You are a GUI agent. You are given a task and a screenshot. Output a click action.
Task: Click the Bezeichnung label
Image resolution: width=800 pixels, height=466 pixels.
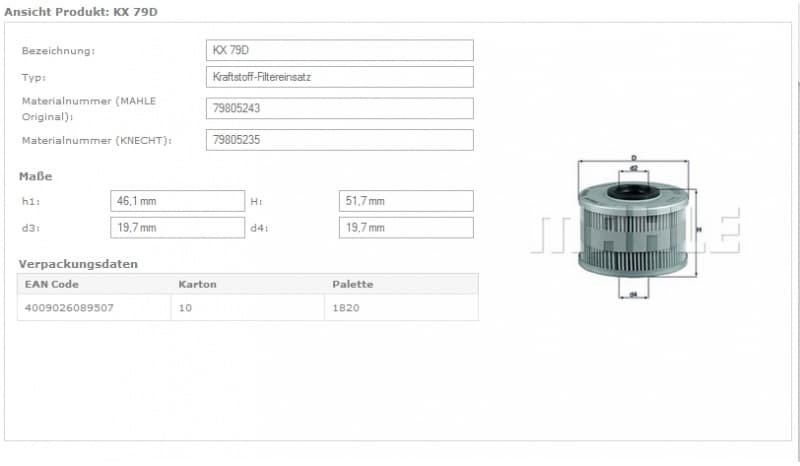click(58, 51)
